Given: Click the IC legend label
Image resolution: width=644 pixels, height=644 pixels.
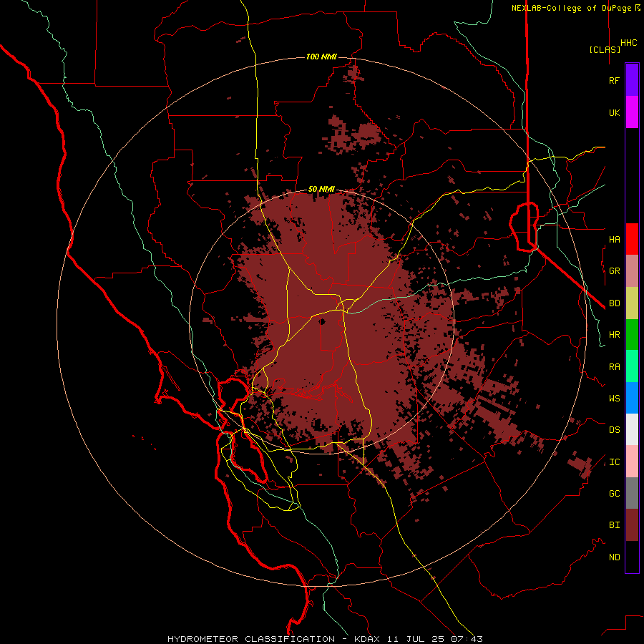Looking at the screenshot, I should click(614, 462).
